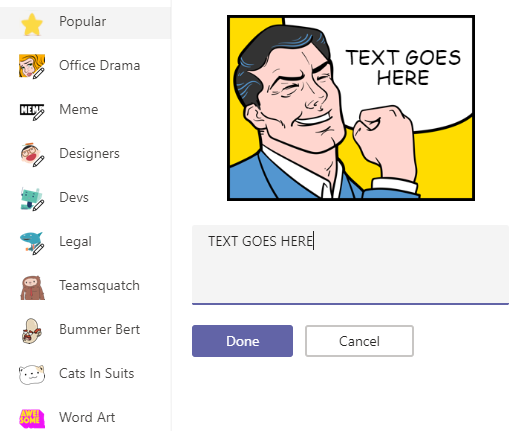Open the Teamsquatch bigfoot icon

32,288
